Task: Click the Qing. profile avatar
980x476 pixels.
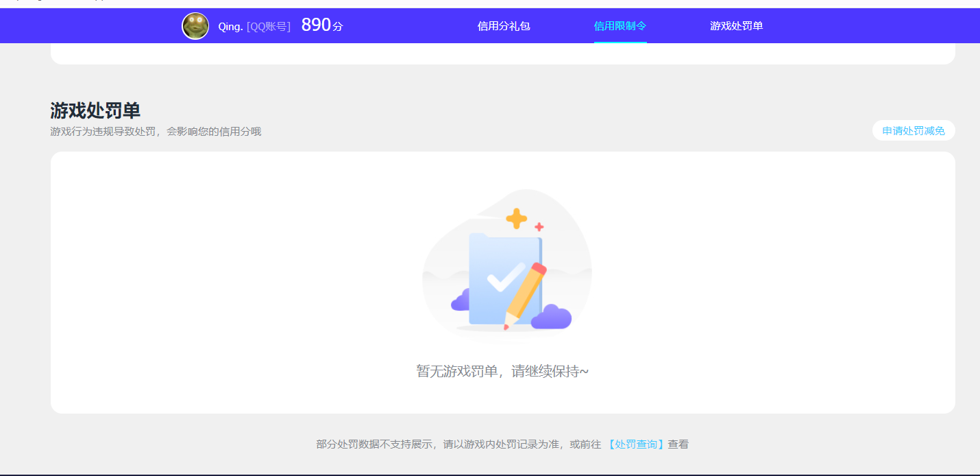Action: [195, 26]
